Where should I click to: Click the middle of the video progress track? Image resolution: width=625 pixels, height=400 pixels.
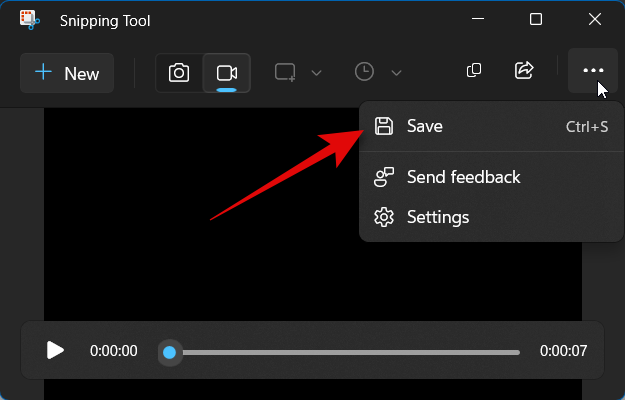point(345,352)
